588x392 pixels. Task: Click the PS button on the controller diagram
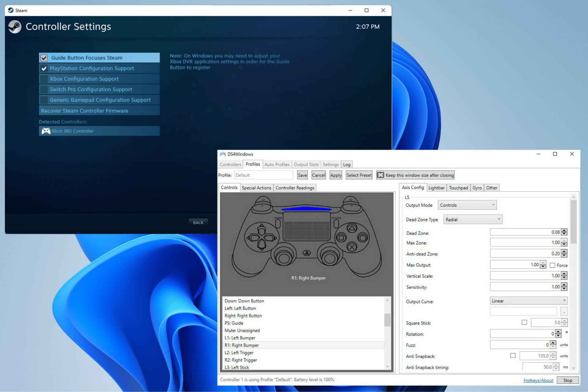pyautogui.click(x=307, y=253)
